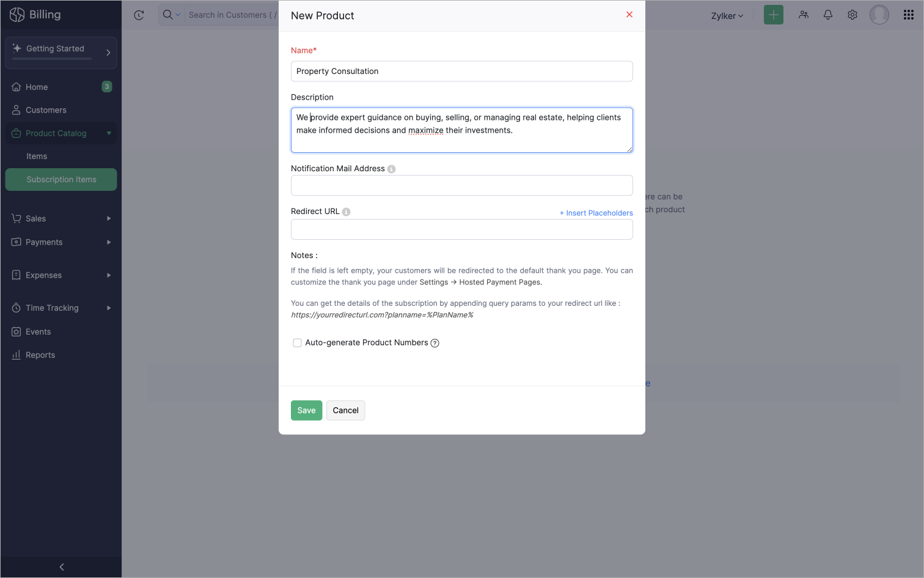
Task: Open the notifications bell icon
Action: pyautogui.click(x=828, y=15)
